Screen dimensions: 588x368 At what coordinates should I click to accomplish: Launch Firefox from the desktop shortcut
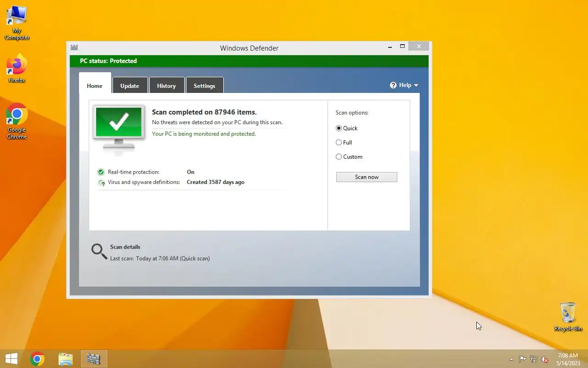[17, 69]
